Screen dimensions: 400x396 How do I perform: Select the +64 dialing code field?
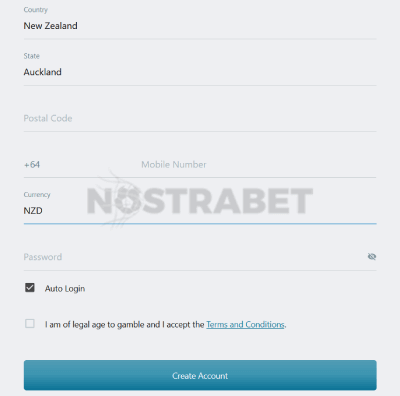coord(78,165)
